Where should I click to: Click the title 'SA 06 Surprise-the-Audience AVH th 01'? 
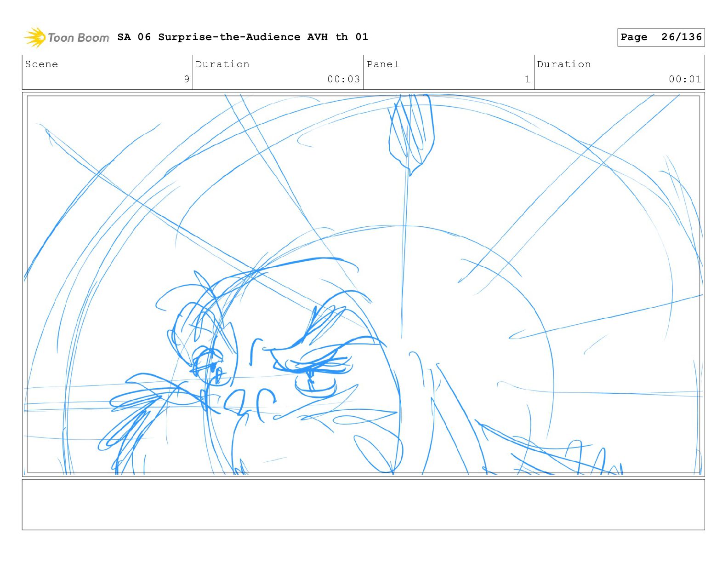point(243,37)
